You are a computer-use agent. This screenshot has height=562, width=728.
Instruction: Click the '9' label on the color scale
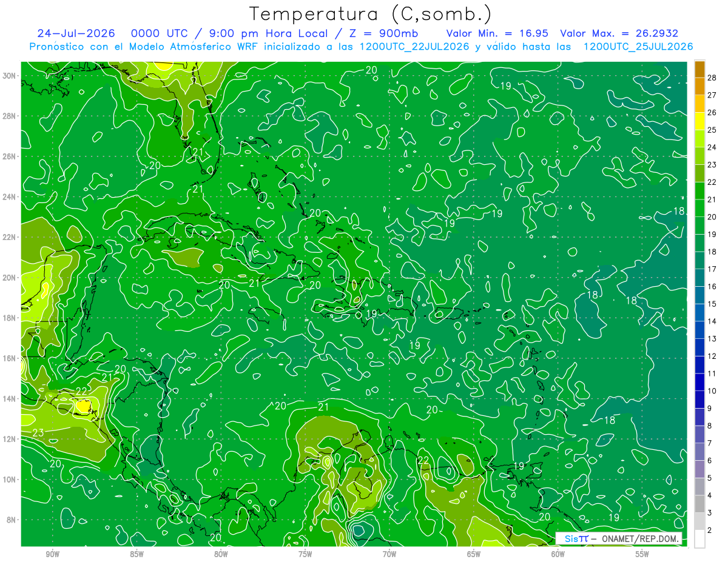coord(710,409)
